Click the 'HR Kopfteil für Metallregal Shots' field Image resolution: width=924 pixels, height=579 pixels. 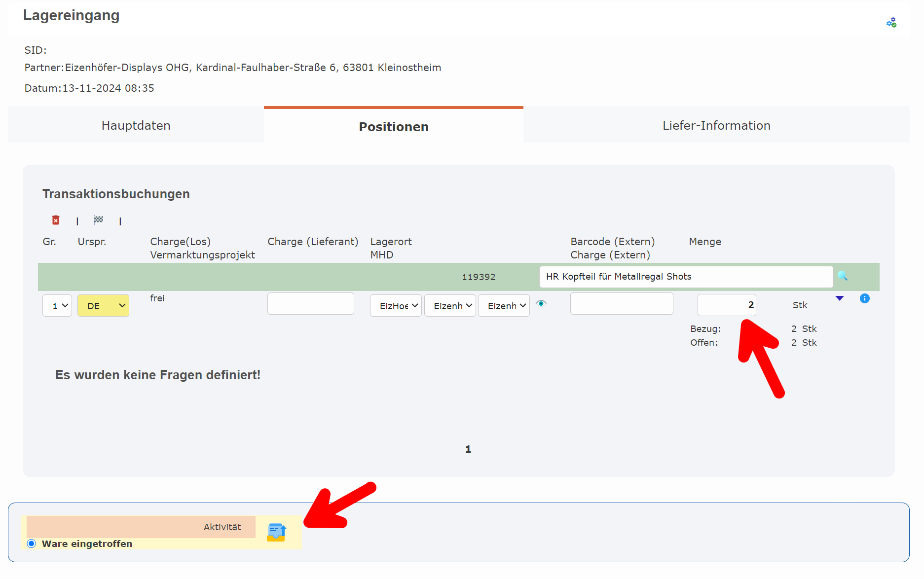686,276
